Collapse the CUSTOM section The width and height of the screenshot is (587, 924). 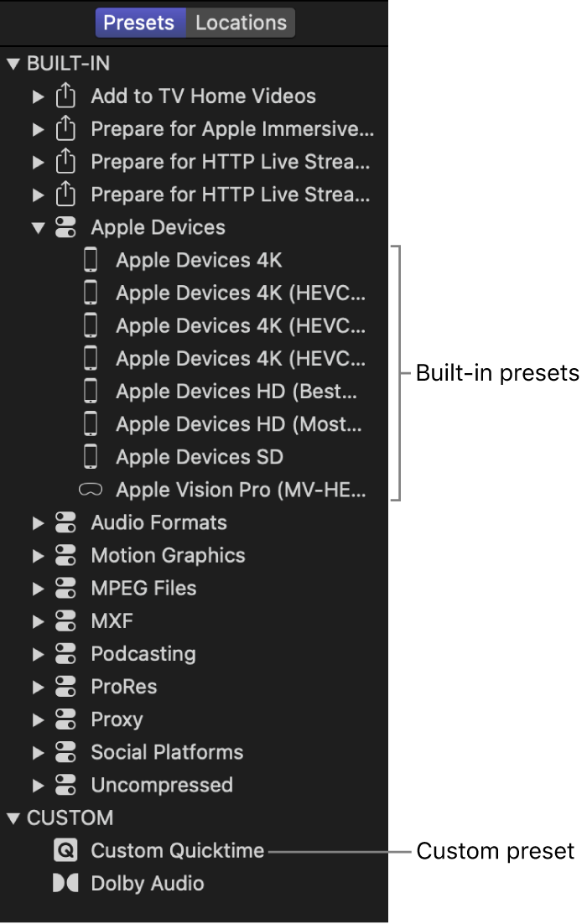tap(12, 818)
